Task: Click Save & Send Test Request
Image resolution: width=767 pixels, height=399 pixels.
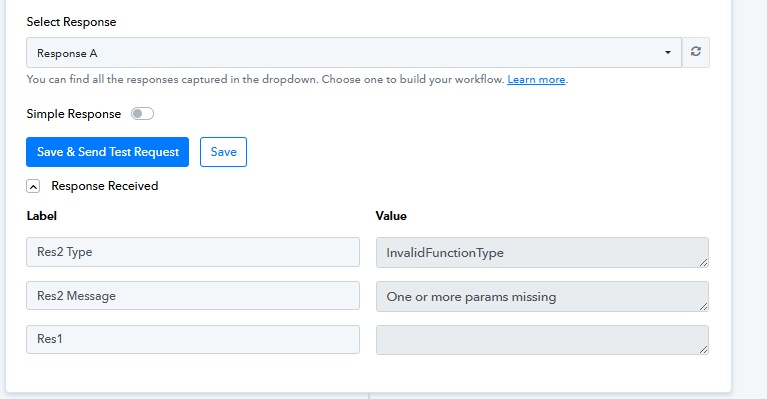Action: tap(108, 152)
